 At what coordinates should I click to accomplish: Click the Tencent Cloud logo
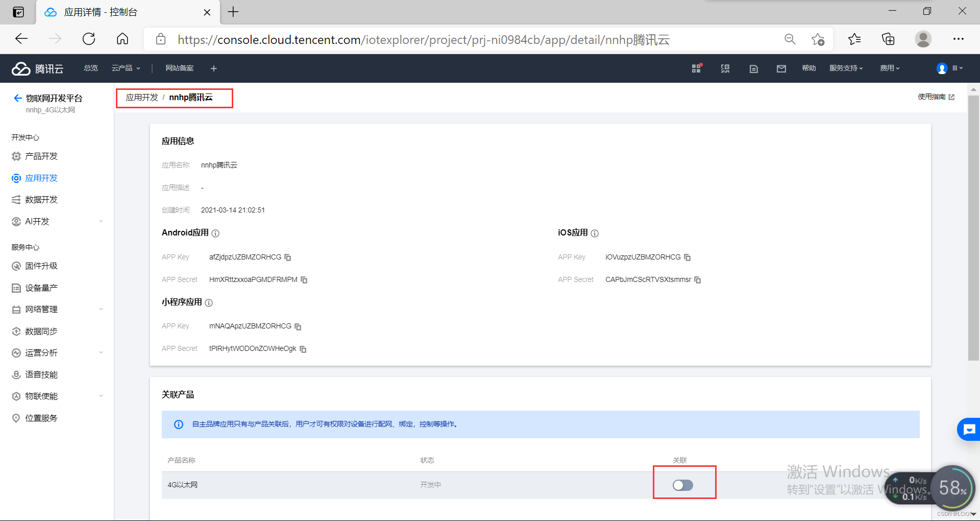coord(38,68)
